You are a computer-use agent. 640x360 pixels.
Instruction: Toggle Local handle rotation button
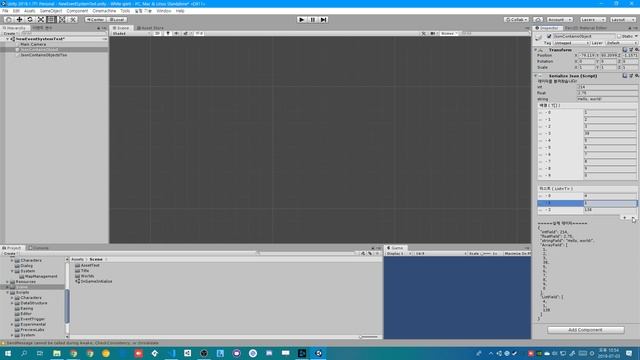pos(117,20)
